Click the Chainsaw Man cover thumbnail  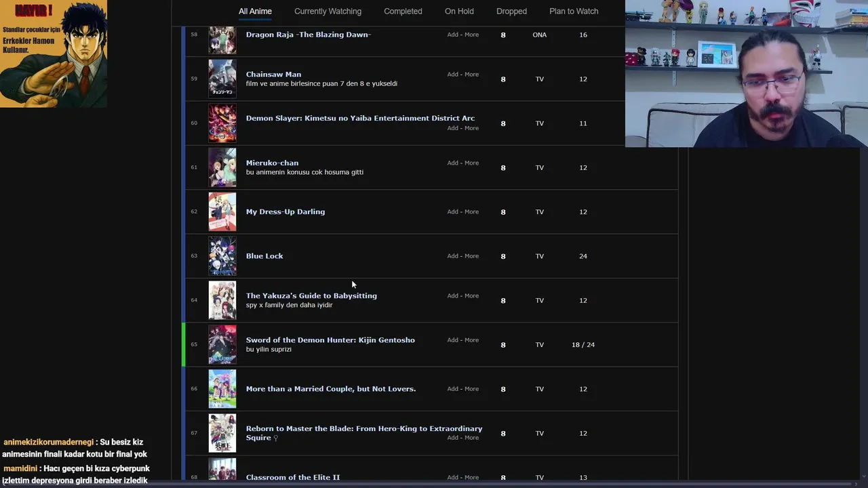[x=222, y=79]
